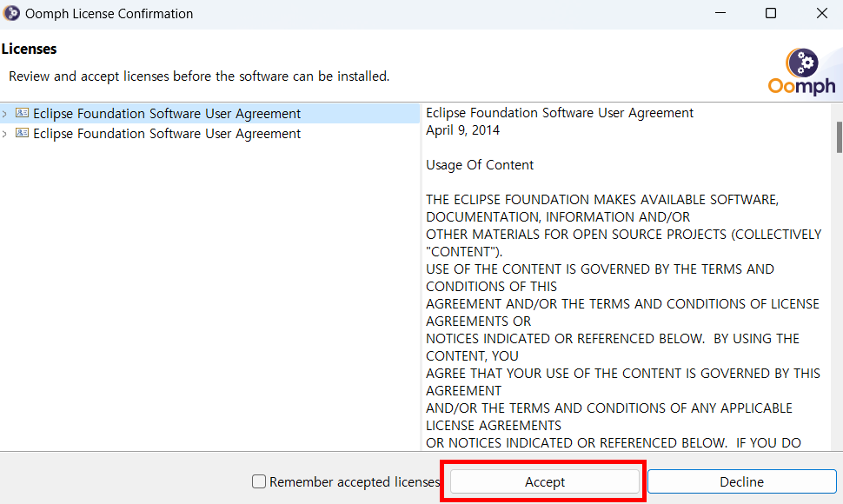
Task: Click the 'Usage Of Content' heading text
Action: tap(480, 165)
